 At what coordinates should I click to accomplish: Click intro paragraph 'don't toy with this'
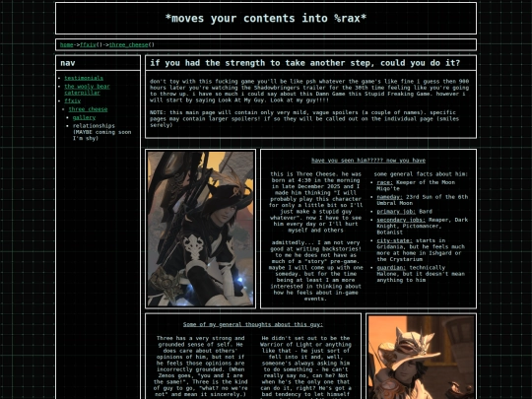pyautogui.click(x=309, y=91)
